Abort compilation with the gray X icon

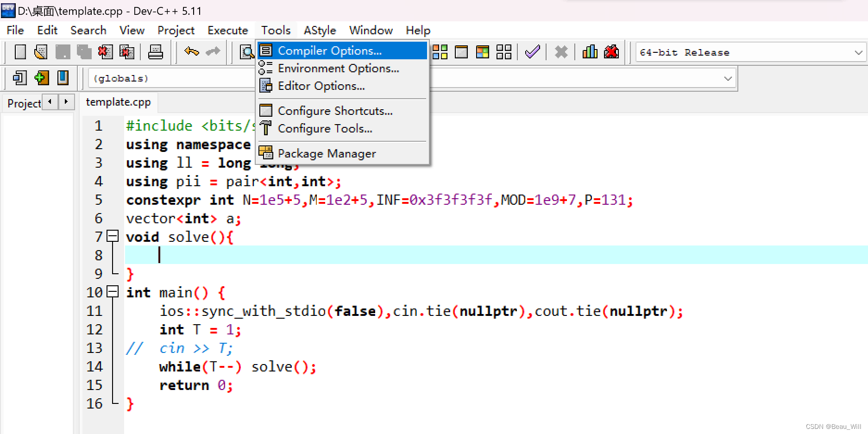[x=560, y=52]
